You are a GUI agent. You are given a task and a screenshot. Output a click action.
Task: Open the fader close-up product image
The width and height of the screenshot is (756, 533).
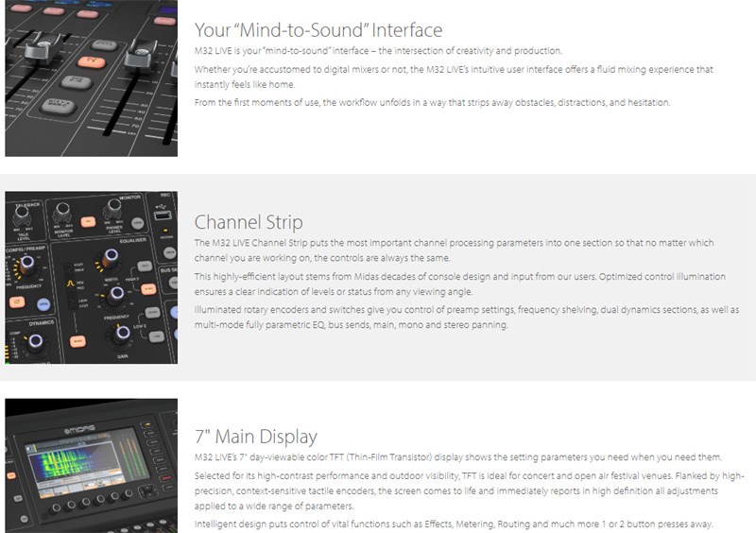[x=91, y=78]
